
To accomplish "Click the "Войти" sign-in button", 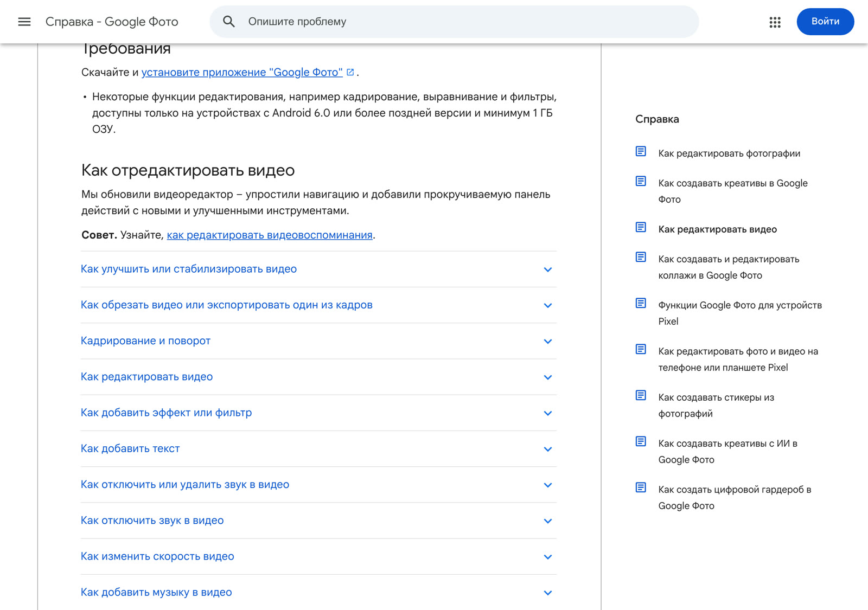I will [825, 22].
